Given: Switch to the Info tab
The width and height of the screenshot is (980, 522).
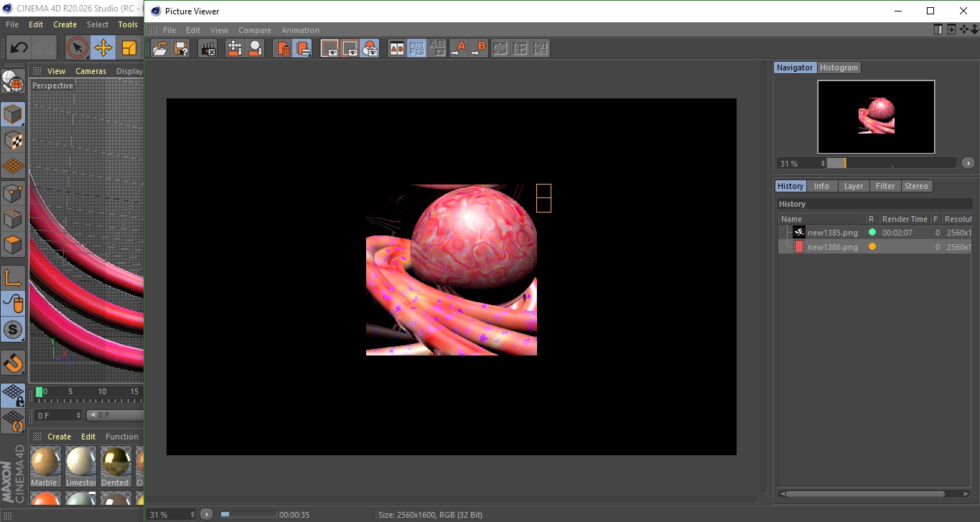Looking at the screenshot, I should coord(821,186).
